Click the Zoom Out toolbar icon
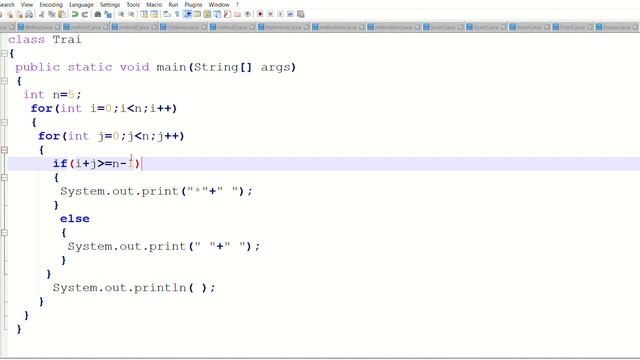This screenshot has width=640, height=360. click(131, 14)
